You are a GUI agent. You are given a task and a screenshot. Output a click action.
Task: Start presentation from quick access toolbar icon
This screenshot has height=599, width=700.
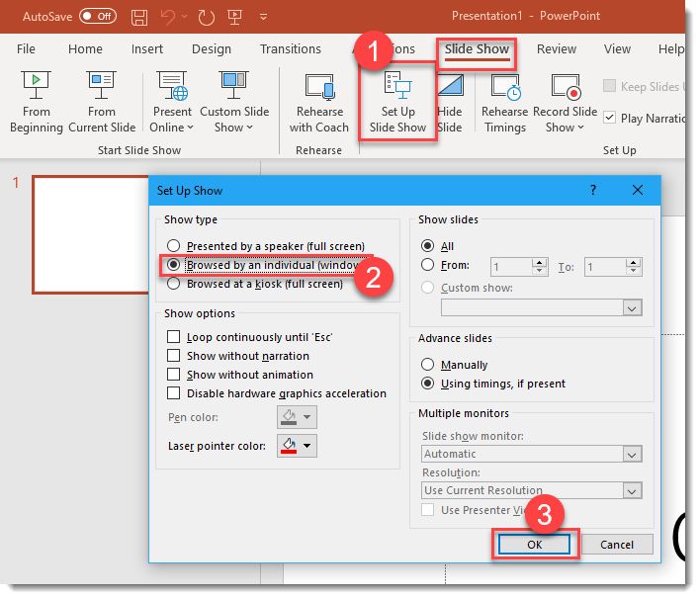tap(235, 17)
